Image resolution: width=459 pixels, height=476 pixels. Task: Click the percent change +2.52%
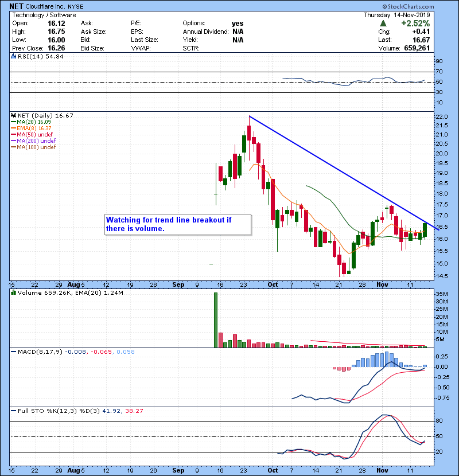(x=415, y=24)
